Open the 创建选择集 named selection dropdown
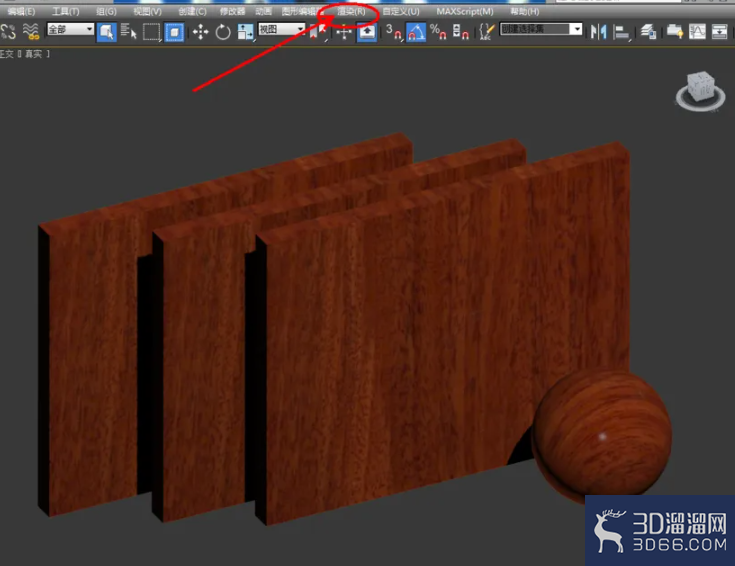Viewport: 735px width, 566px height. pos(541,30)
